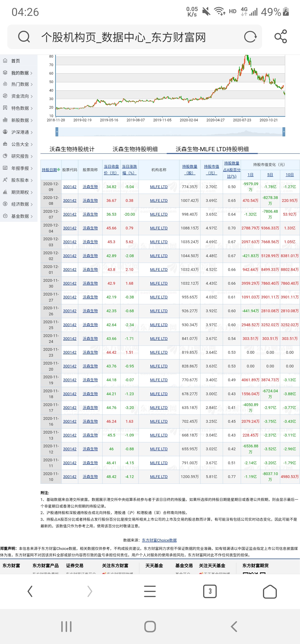Open the share icon
The height and width of the screenshot is (644, 300).
click(x=281, y=36)
